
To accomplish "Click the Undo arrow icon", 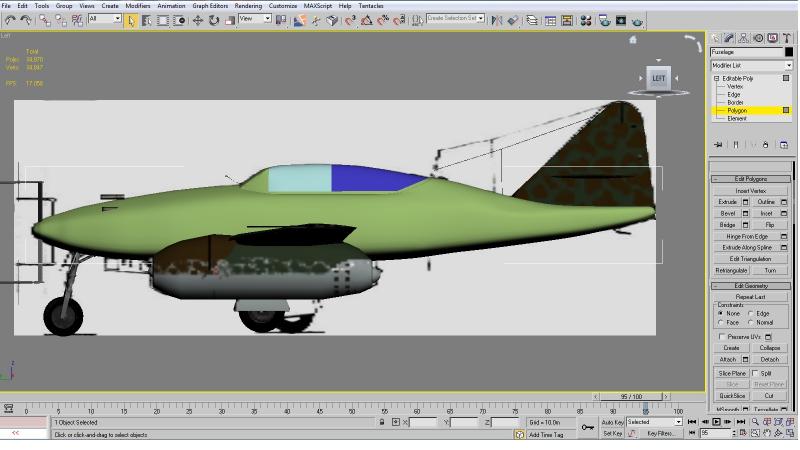I will [10, 20].
